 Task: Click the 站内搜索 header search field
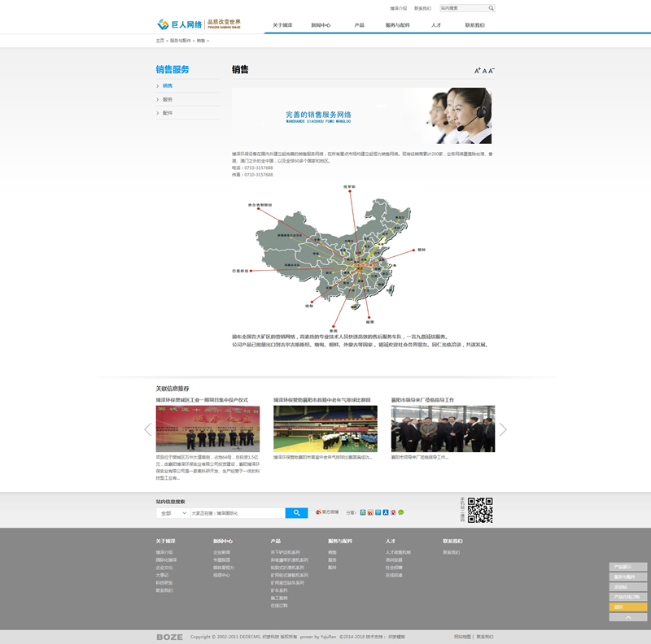pyautogui.click(x=463, y=8)
